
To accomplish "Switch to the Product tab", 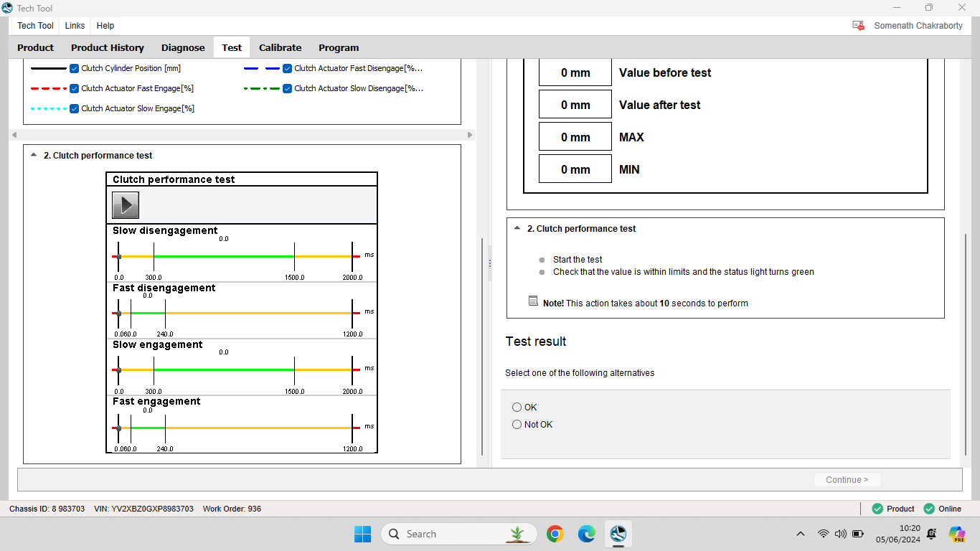I will coord(36,48).
